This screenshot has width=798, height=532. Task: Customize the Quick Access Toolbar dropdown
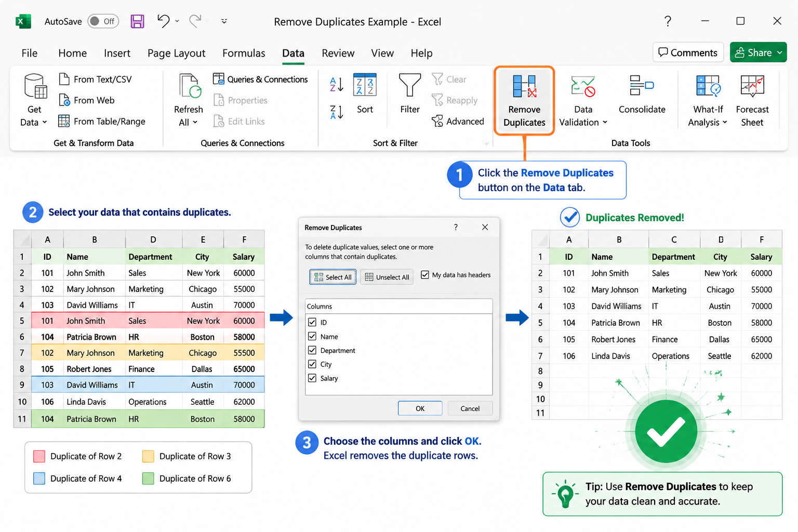tap(224, 21)
